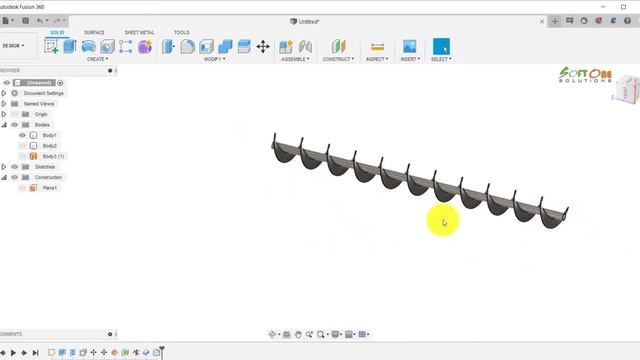640x360 pixels.
Task: Open the DESIGN workspace dropdown
Action: [13, 46]
